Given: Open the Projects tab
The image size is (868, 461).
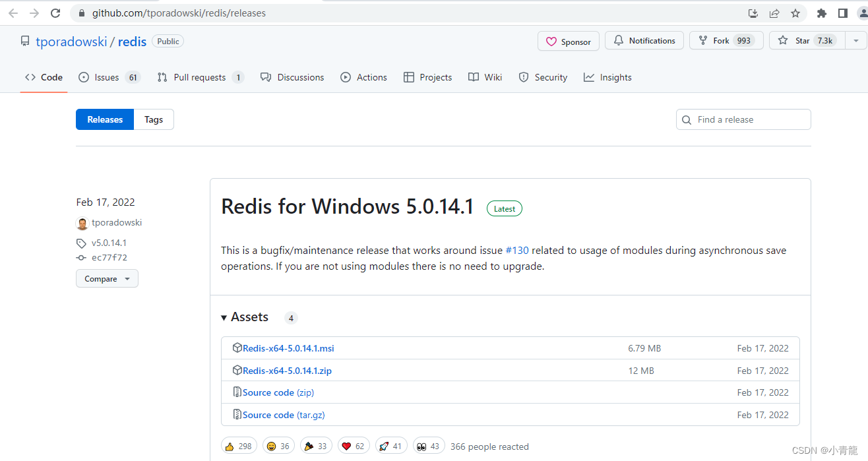Looking at the screenshot, I should pos(427,77).
